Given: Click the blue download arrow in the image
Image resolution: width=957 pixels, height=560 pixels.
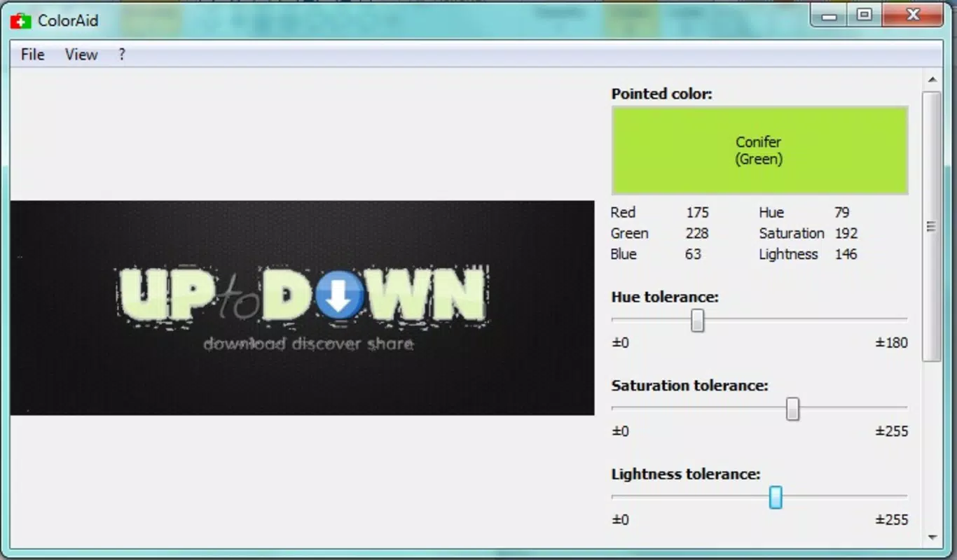Looking at the screenshot, I should [340, 295].
